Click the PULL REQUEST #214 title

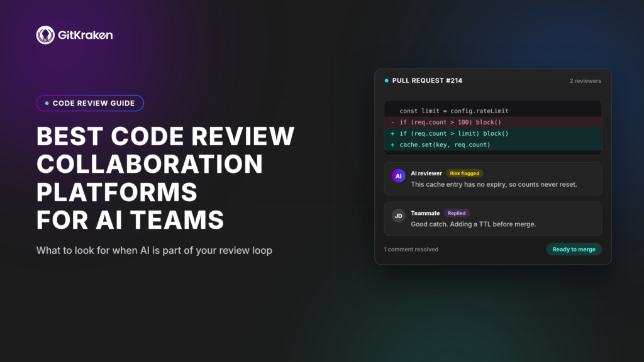pyautogui.click(x=427, y=80)
